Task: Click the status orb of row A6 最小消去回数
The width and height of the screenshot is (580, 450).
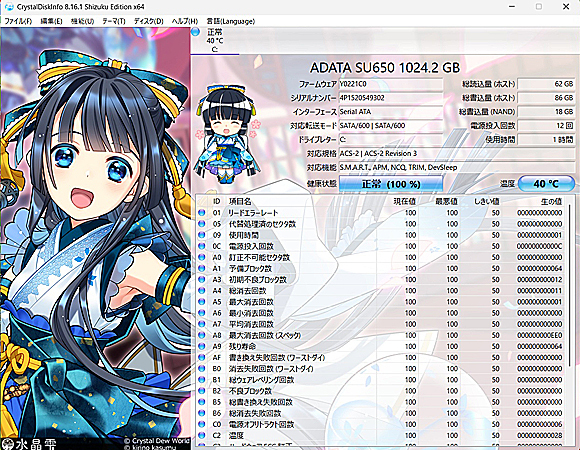Action: click(x=202, y=313)
